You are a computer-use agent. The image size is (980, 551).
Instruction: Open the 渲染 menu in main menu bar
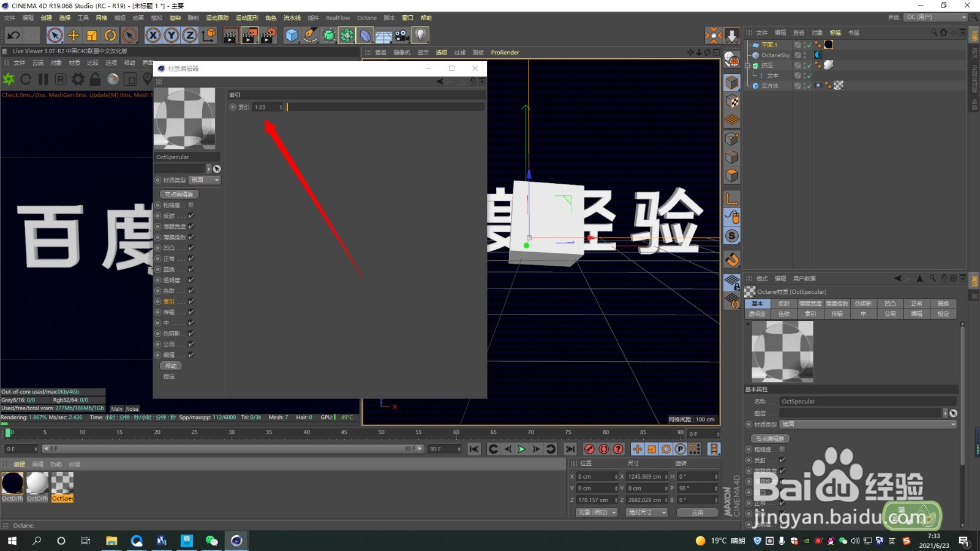click(x=175, y=18)
